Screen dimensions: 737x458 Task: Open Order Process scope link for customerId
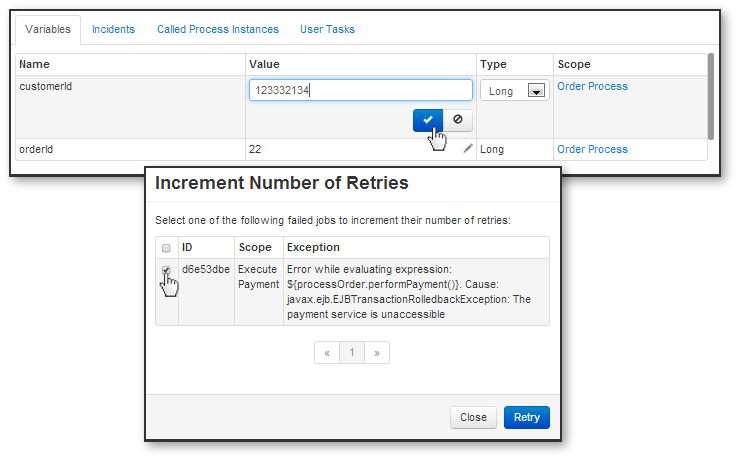[x=592, y=87]
